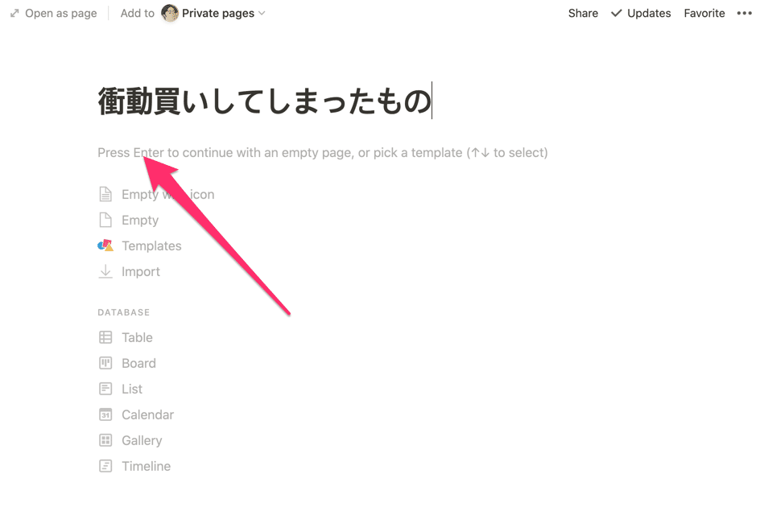760x532 pixels.
Task: Select the Timeline database option icon
Action: coord(105,466)
